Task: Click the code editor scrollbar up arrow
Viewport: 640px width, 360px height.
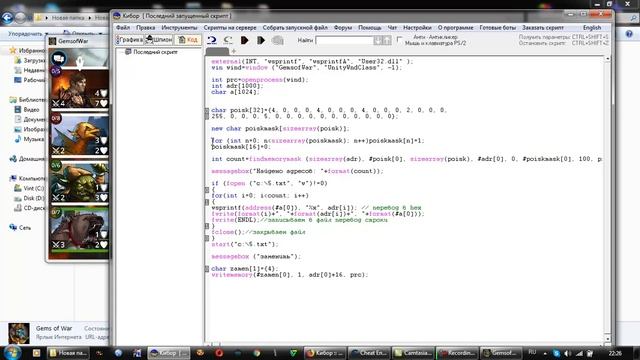Action: [x=607, y=59]
